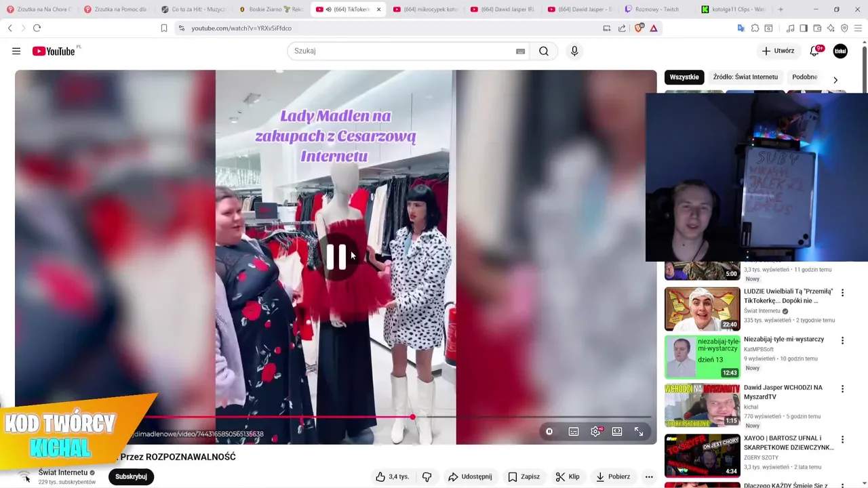
Task: Subscribe with the Subskrybuj button
Action: [x=131, y=476]
